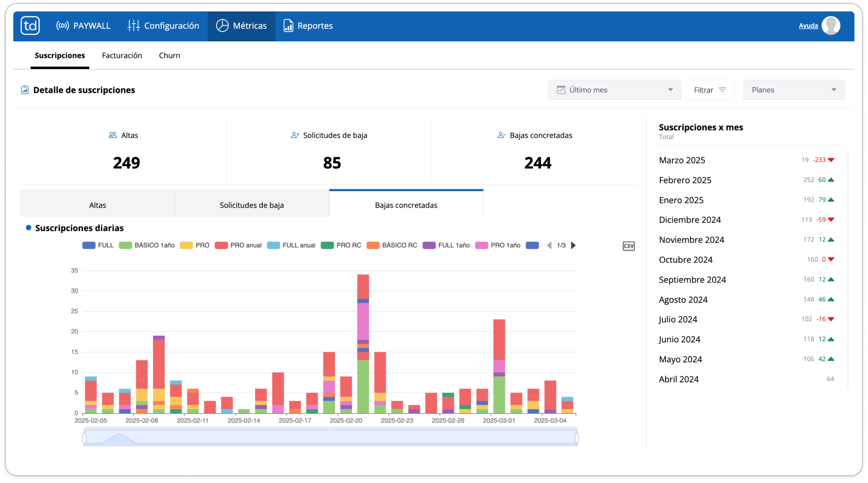Image resolution: width=868 pixels, height=483 pixels.
Task: Click the td logo icon
Action: (30, 26)
